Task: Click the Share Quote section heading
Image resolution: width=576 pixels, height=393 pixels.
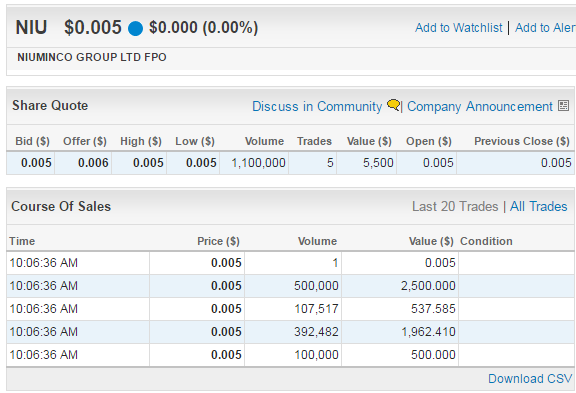Action: (50, 105)
